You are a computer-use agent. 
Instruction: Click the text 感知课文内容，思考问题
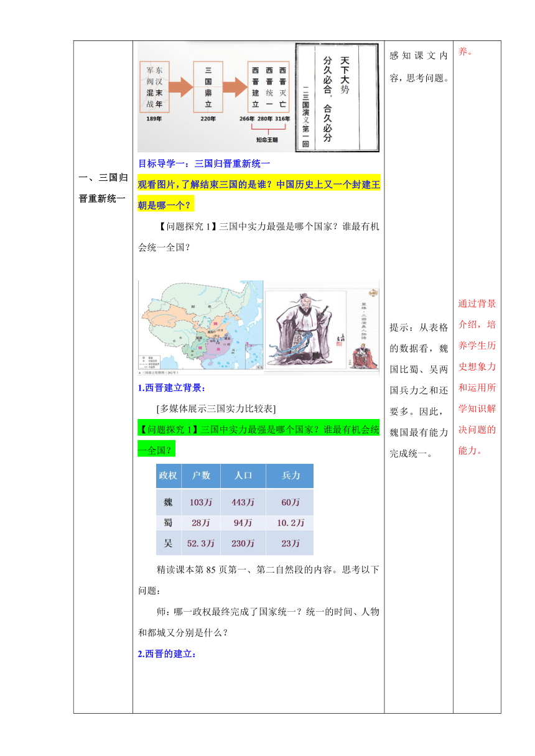pyautogui.click(x=419, y=67)
